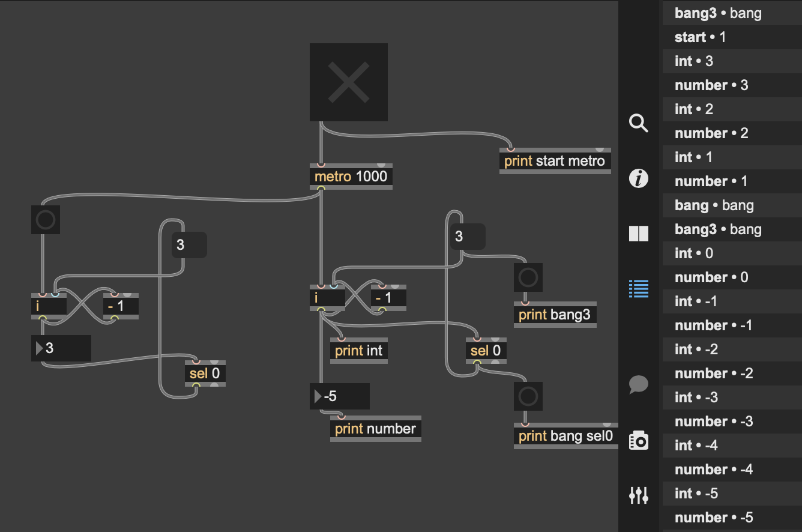Viewport: 802px width, 532px height.
Task: Click the bang button above print bang3
Action: pyautogui.click(x=528, y=277)
